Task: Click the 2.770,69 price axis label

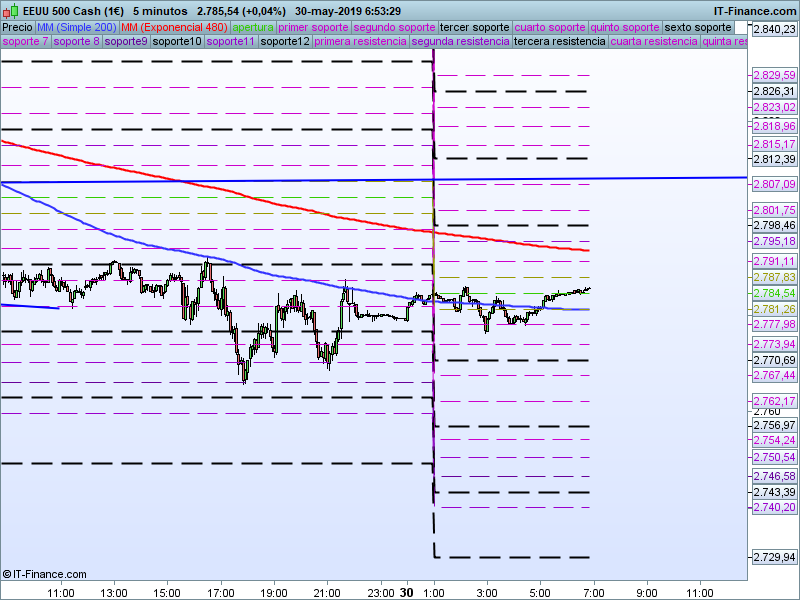Action: click(774, 360)
